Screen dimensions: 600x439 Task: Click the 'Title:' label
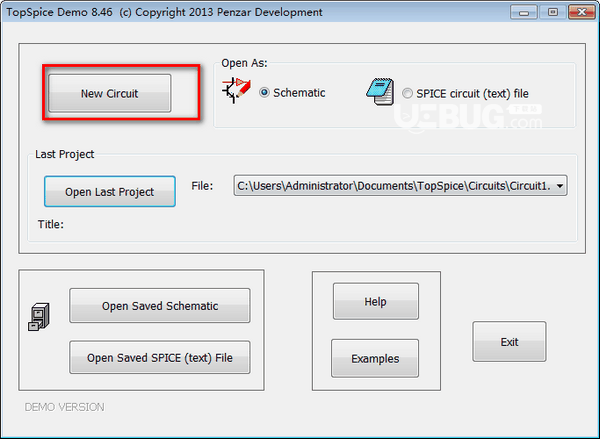pyautogui.click(x=51, y=224)
